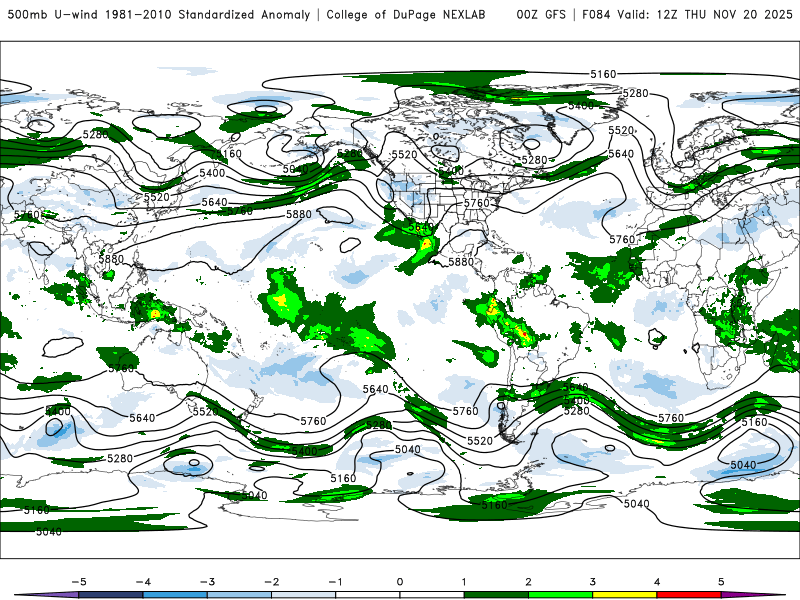800x600 pixels.
Task: Click the '2' colorbar tick label
Action: (529, 582)
